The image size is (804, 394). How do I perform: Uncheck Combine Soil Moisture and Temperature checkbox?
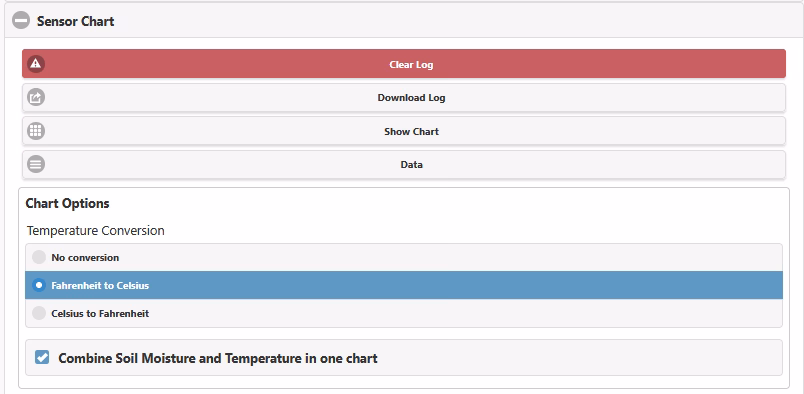[42, 357]
